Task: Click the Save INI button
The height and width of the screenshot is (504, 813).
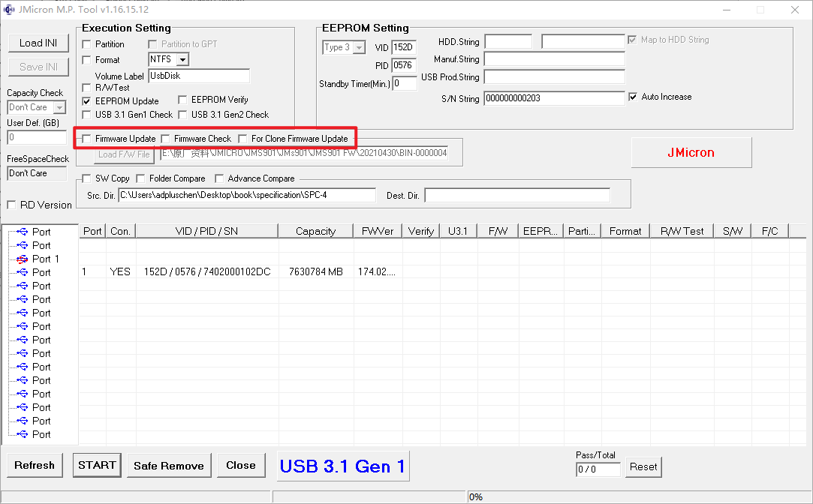Action: 38,67
